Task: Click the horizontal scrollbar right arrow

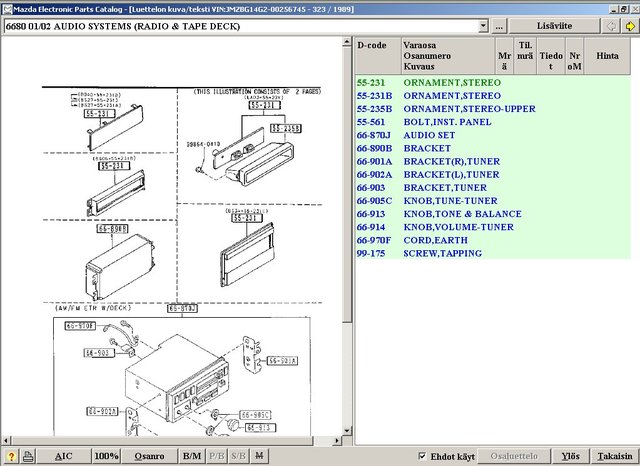Action: pyautogui.click(x=337, y=441)
